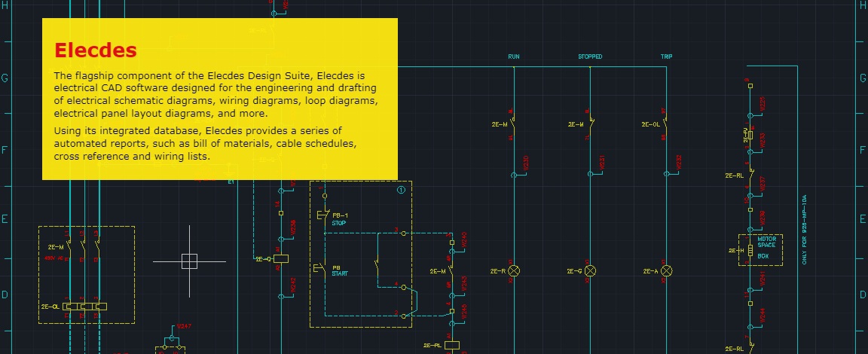The image size is (868, 354).
Task: Click the 2E-R indicator lamp symbol
Action: point(515,271)
